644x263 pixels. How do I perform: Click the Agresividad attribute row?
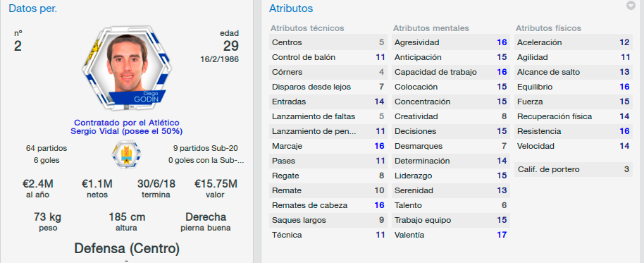click(450, 42)
